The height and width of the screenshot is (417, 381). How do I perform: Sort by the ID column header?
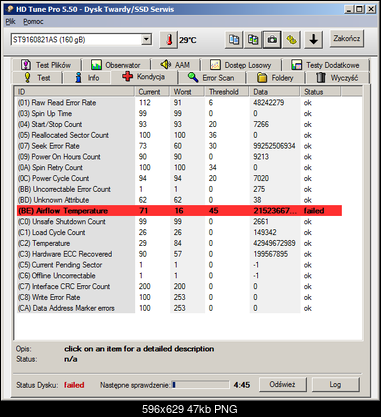click(75, 92)
